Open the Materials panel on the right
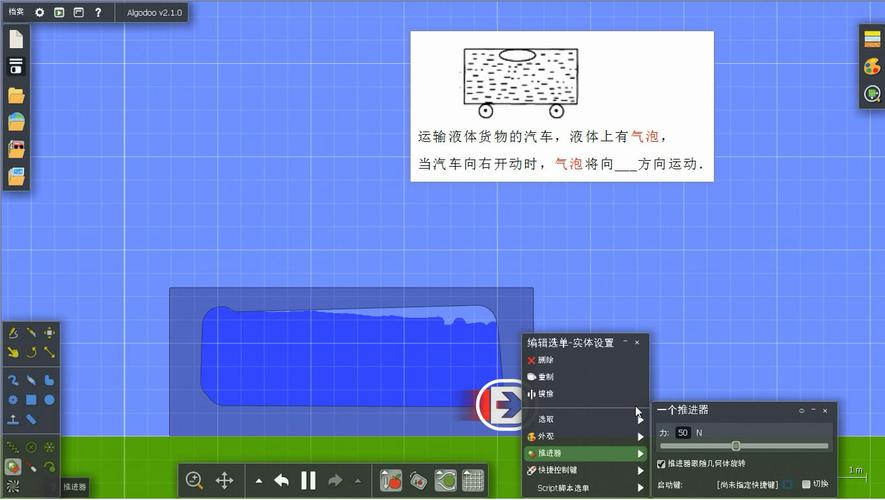Screen dimensions: 885x500 873,39
